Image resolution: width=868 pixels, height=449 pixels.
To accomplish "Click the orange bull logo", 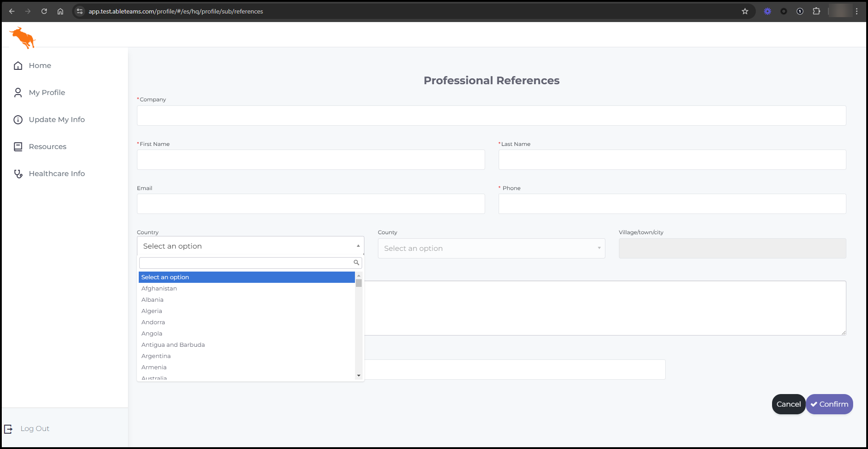I will (23, 37).
